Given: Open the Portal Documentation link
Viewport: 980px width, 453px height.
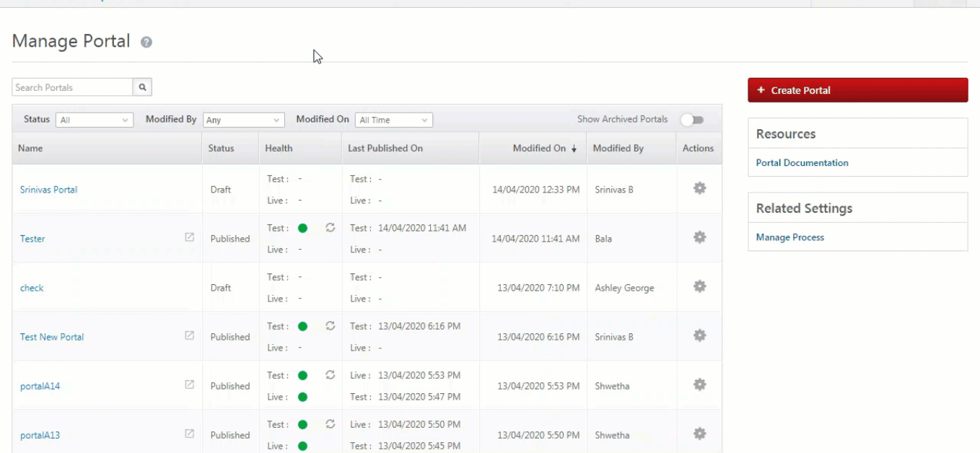Looking at the screenshot, I should click(x=802, y=163).
